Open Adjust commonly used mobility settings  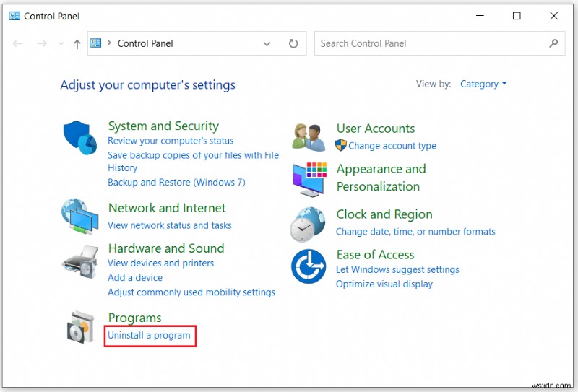pyautogui.click(x=191, y=292)
